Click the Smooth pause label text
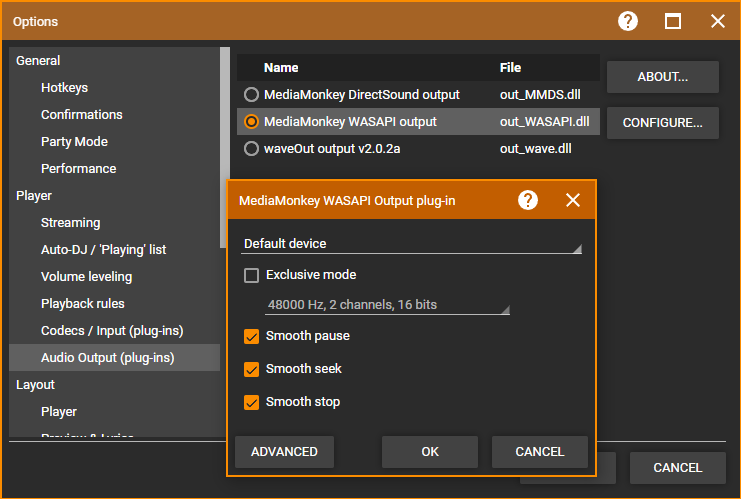The image size is (741, 499). tap(308, 336)
